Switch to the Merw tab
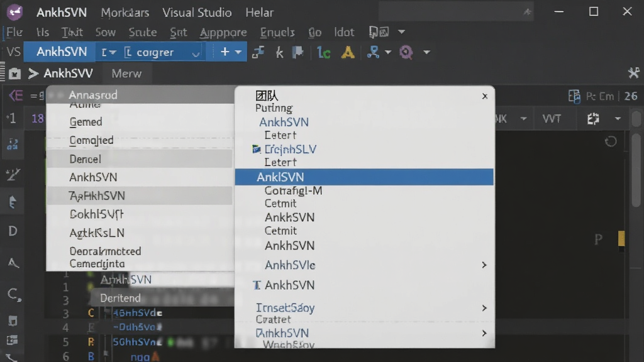Viewport: 644px width, 362px height. pos(126,74)
